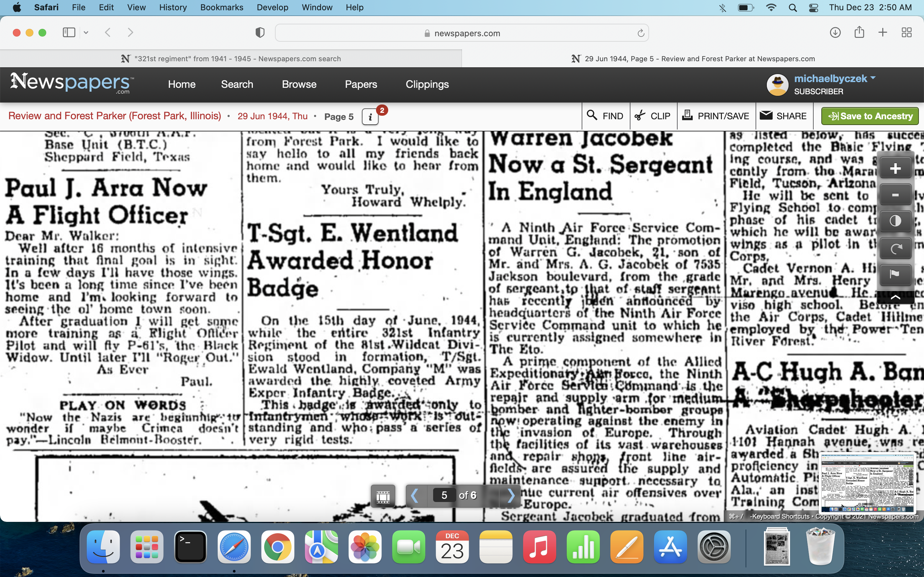924x577 pixels.
Task: Open the filmstrip page view icon
Action: 383,496
